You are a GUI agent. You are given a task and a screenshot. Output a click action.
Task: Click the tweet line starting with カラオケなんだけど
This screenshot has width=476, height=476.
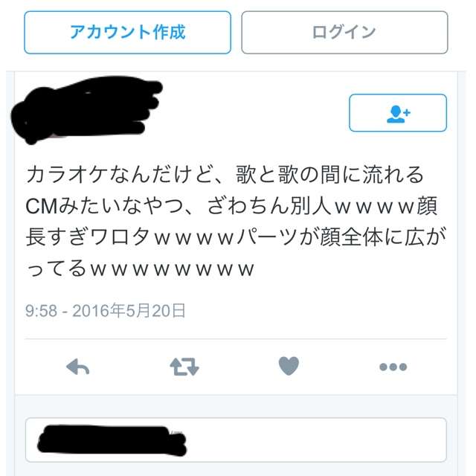point(225,175)
